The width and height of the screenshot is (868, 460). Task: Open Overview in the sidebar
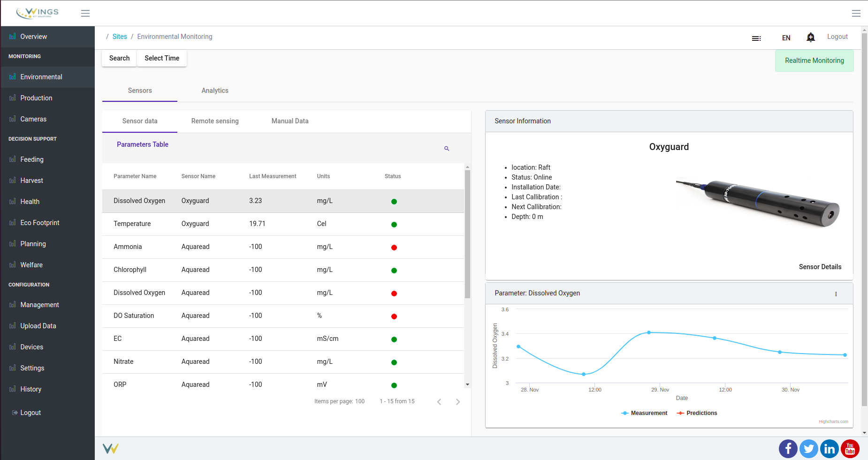click(48, 37)
